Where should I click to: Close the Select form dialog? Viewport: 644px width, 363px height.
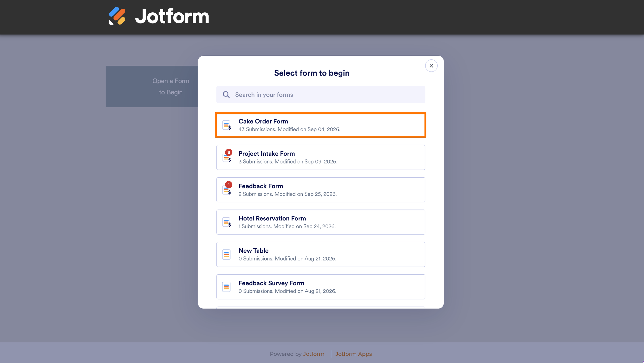pos(431,66)
